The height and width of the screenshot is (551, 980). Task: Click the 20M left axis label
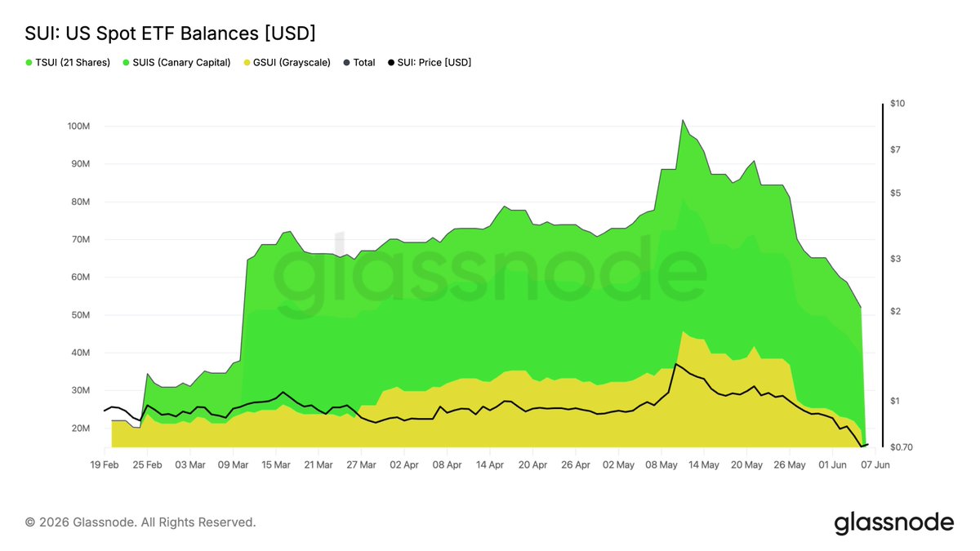click(80, 429)
